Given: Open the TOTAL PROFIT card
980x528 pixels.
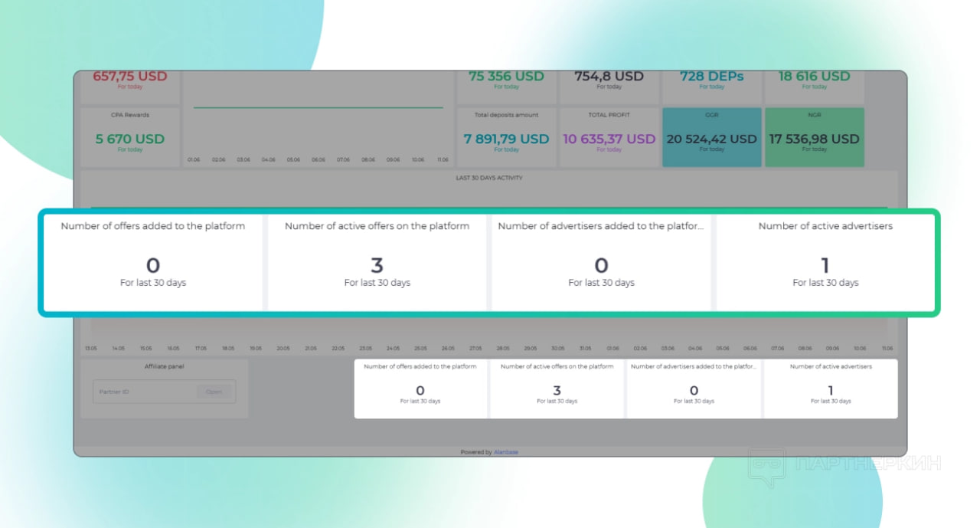Looking at the screenshot, I should [x=609, y=137].
